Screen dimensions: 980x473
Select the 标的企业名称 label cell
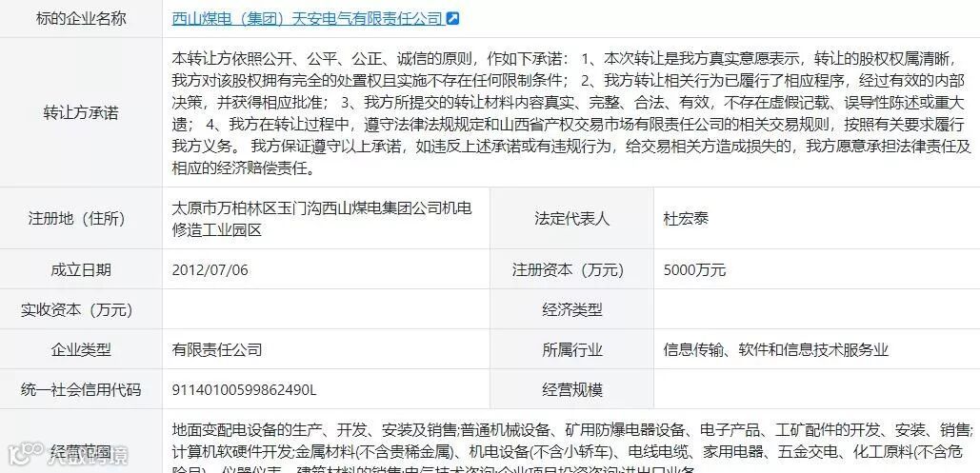81,19
